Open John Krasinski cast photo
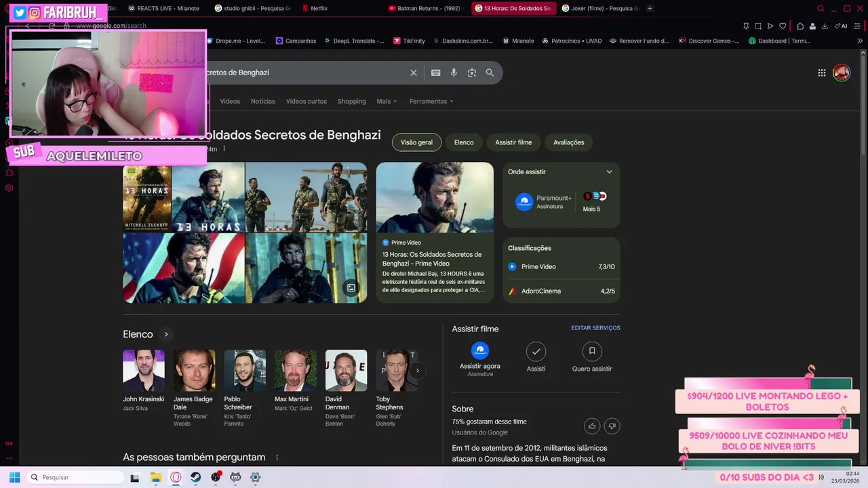 click(x=144, y=370)
